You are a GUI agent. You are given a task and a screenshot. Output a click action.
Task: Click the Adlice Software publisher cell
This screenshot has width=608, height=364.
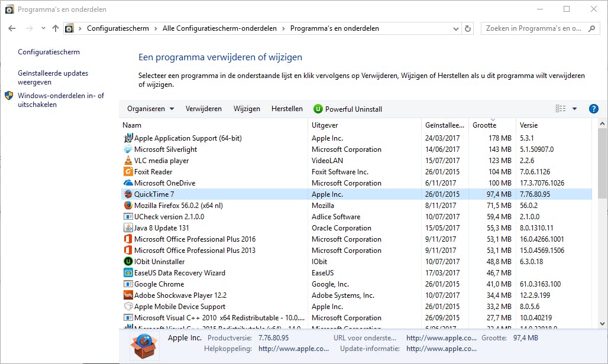336,217
